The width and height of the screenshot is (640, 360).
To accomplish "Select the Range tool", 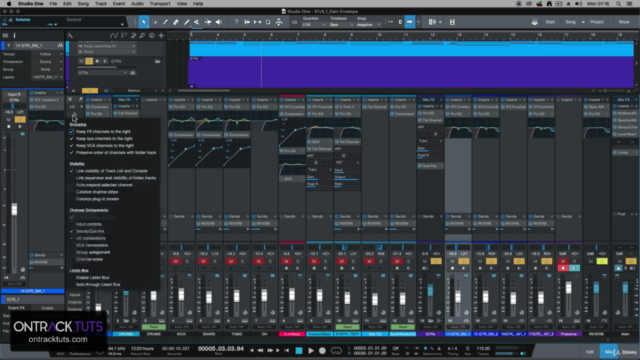I will 155,22.
